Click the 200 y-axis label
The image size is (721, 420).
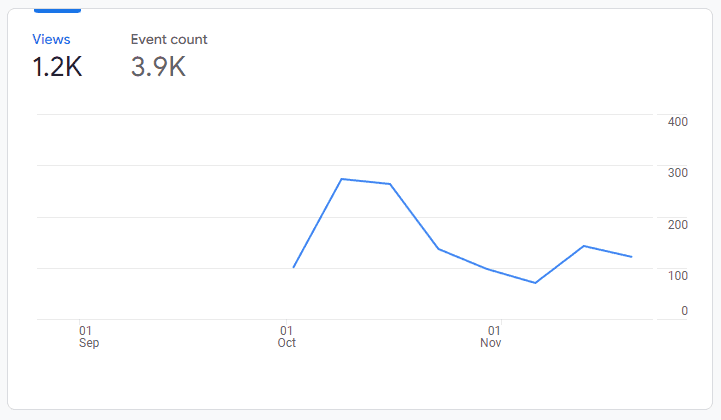[678, 224]
